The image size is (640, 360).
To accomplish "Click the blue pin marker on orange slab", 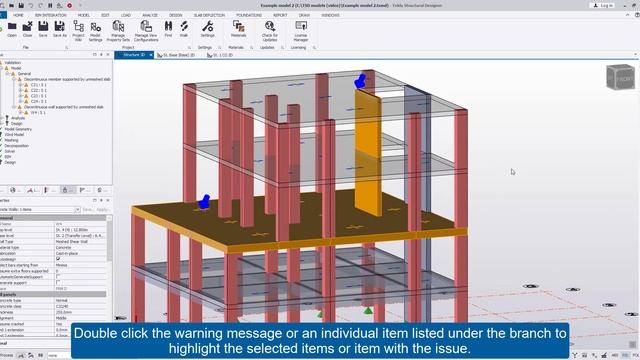I will pos(204,201).
